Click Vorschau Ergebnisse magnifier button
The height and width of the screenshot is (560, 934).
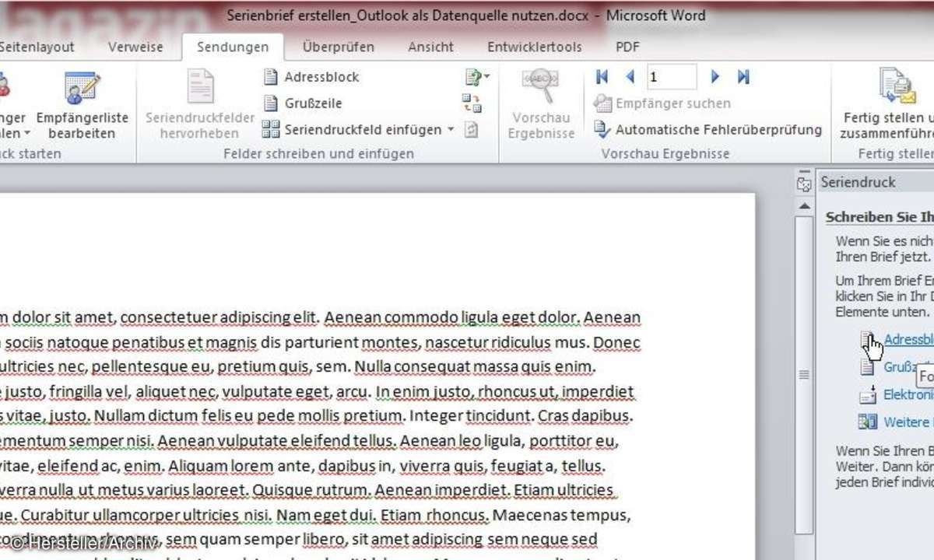pyautogui.click(x=541, y=106)
